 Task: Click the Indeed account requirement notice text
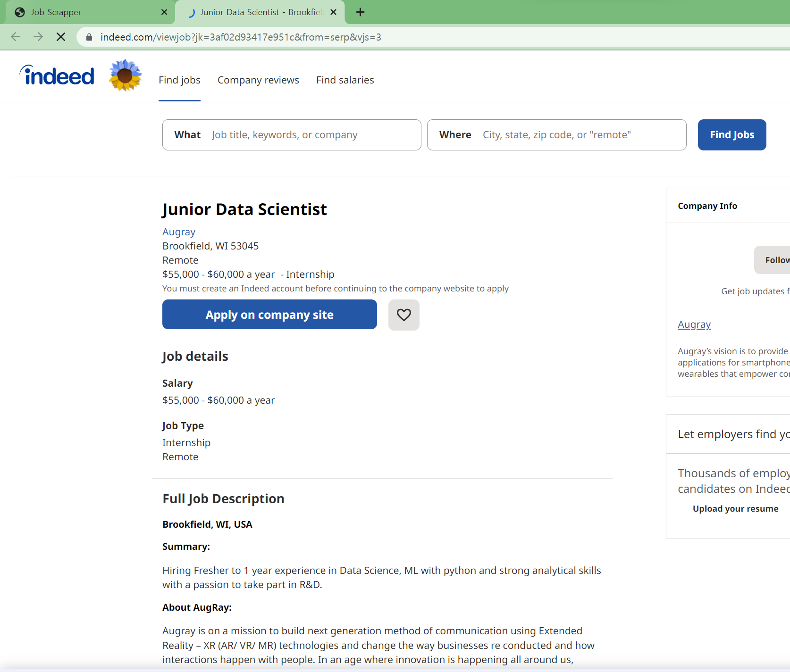tap(336, 289)
